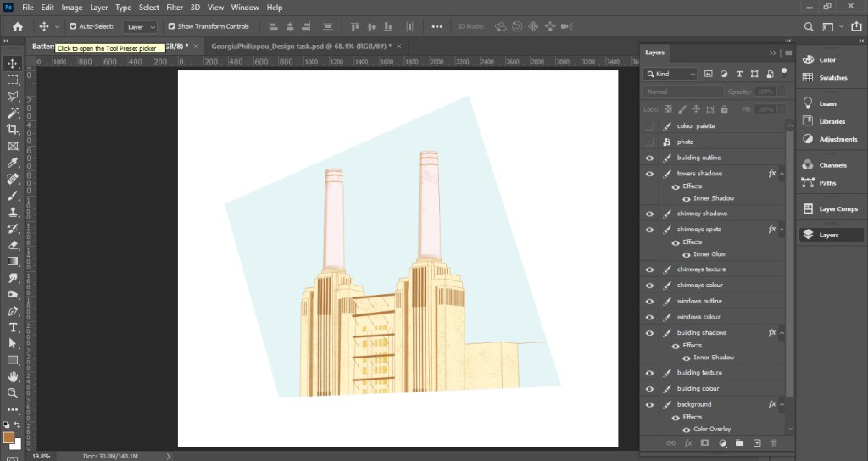
Task: Collapse background layer effects
Action: 782,404
